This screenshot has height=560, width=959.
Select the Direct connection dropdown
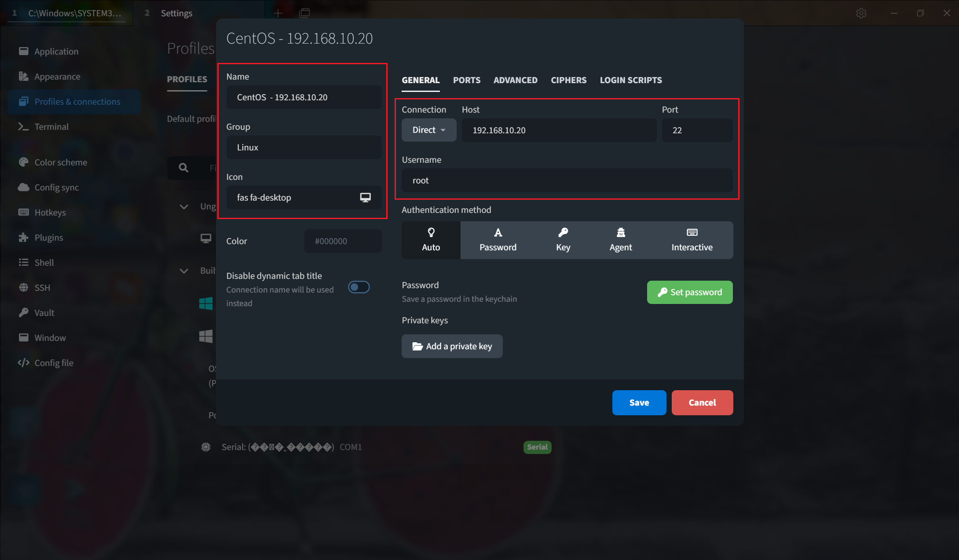tap(428, 129)
